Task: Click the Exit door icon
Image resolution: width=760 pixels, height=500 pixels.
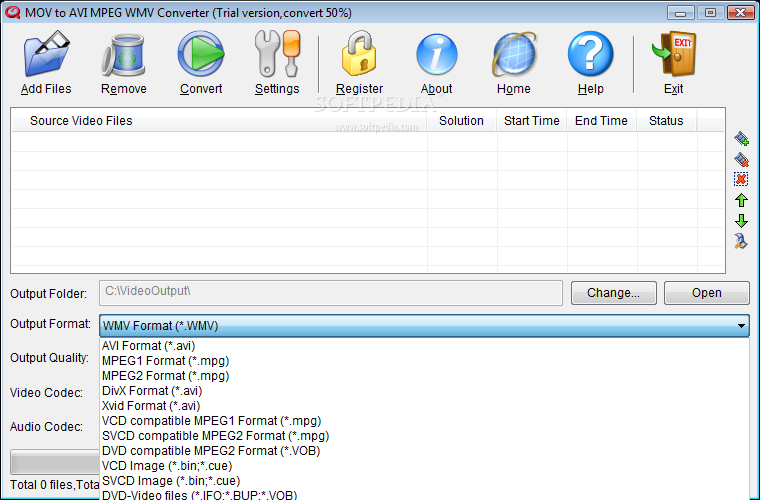Action: pos(674,53)
